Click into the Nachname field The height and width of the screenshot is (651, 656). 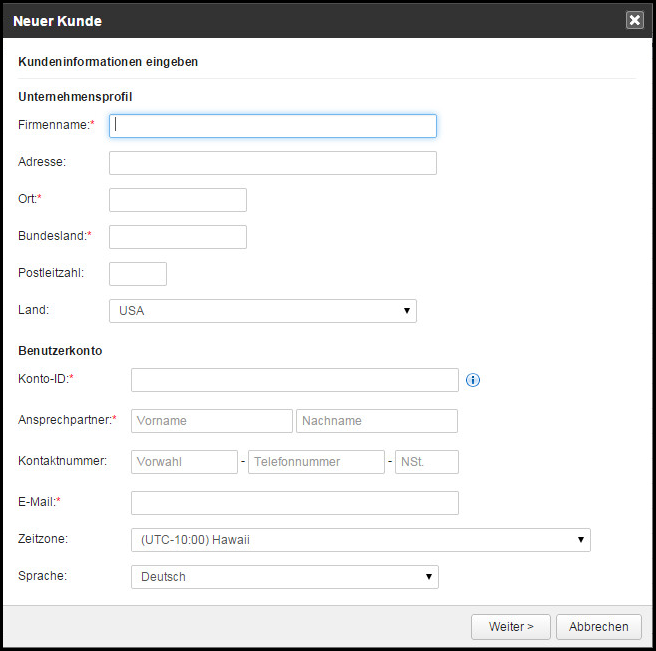click(376, 421)
